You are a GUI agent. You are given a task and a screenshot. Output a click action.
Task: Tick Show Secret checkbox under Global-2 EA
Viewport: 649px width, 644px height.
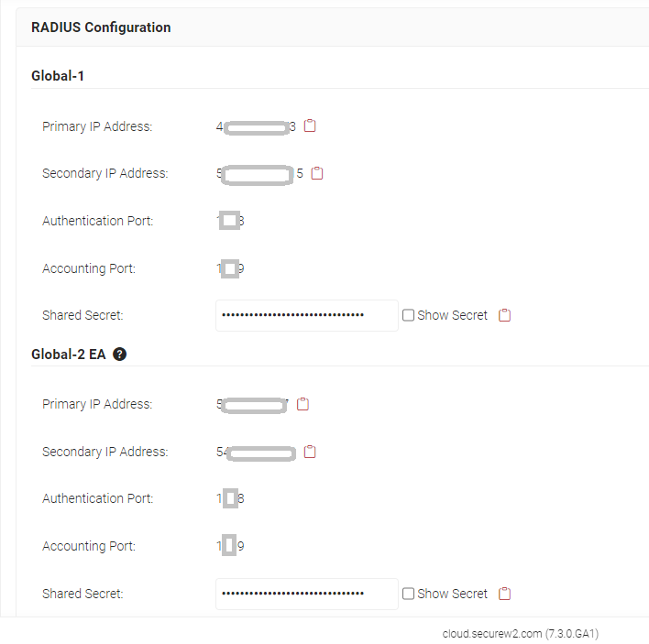tap(409, 594)
